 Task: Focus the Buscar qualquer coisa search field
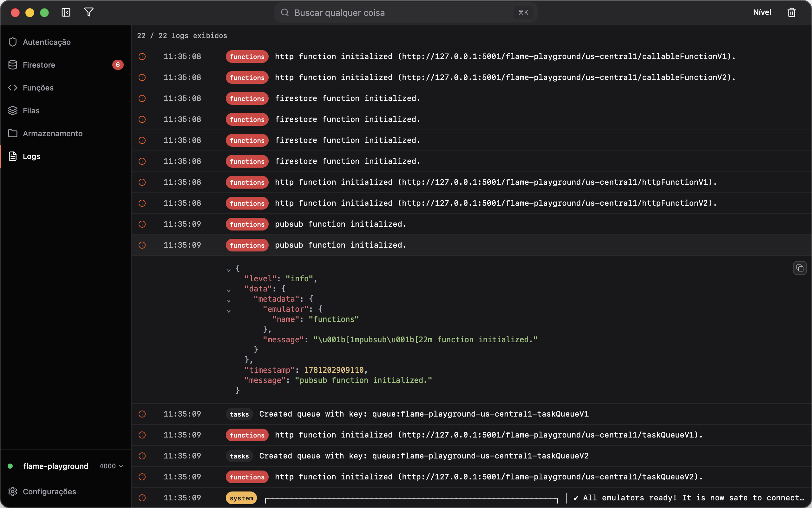[x=406, y=12]
